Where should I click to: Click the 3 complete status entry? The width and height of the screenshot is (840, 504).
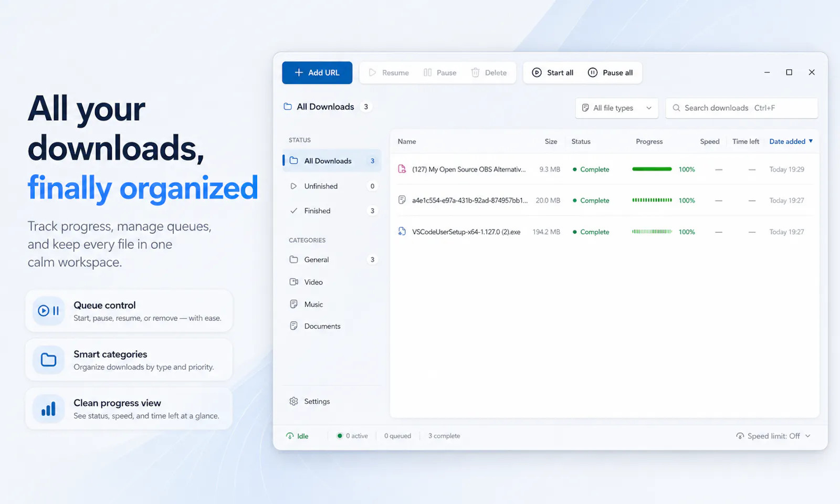pos(444,436)
